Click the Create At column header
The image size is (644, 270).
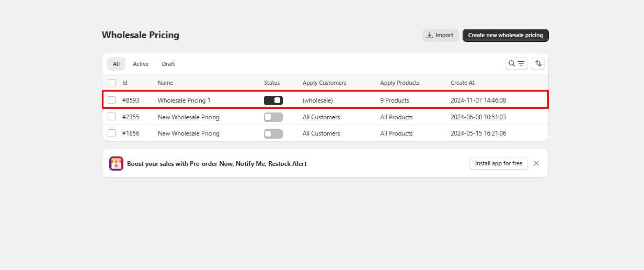[x=463, y=83]
